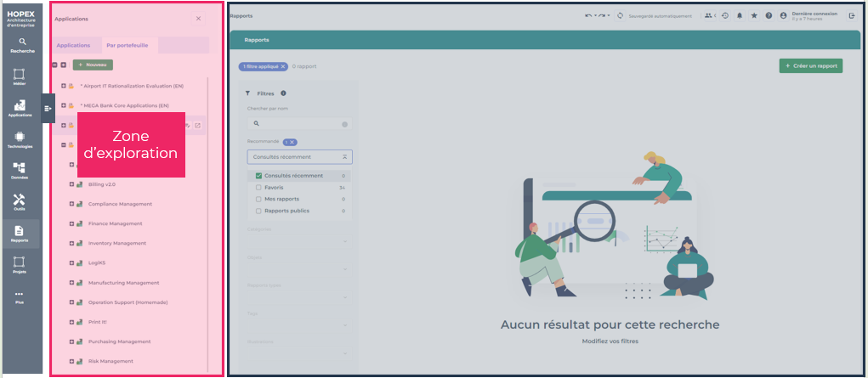Image resolution: width=868 pixels, height=378 pixels.
Task: Switch to the Applications tab
Action: click(x=73, y=45)
